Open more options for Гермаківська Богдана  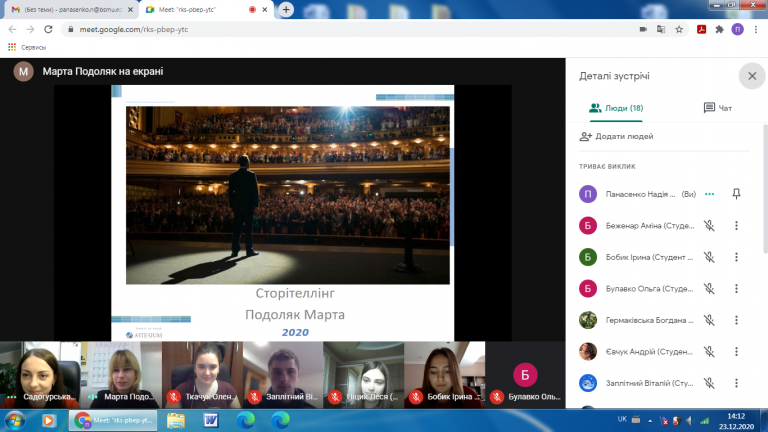[737, 320]
